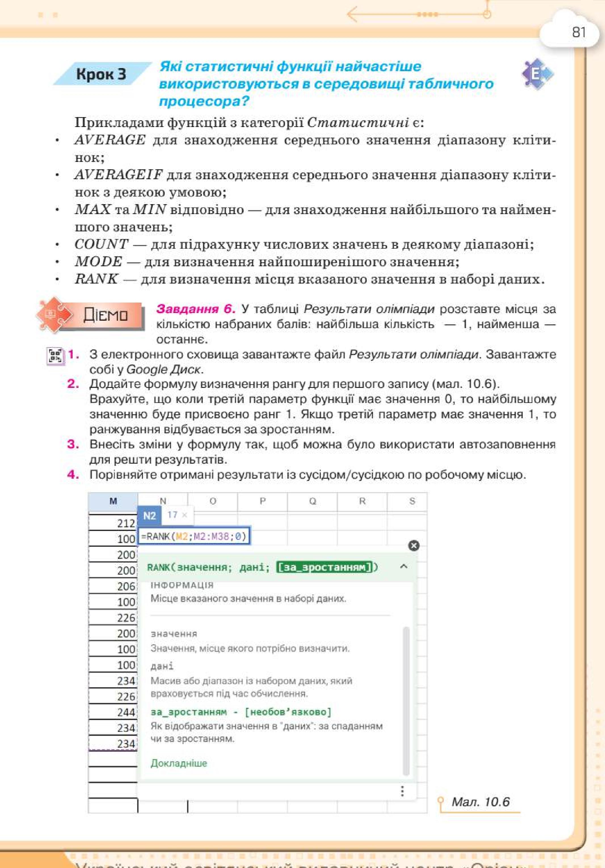Click cell with value 212
Screen dimensions: 605x868
[x=113, y=523]
